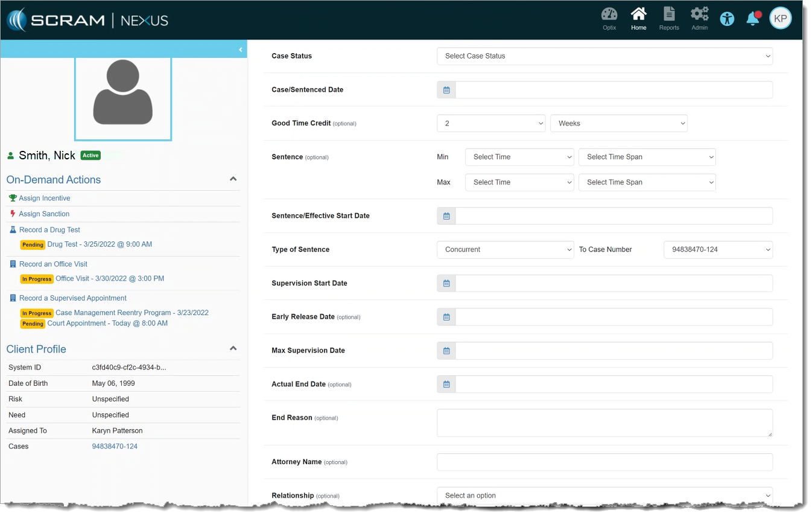Click the accessibility icon in header
The height and width of the screenshot is (516, 812).
(x=727, y=19)
